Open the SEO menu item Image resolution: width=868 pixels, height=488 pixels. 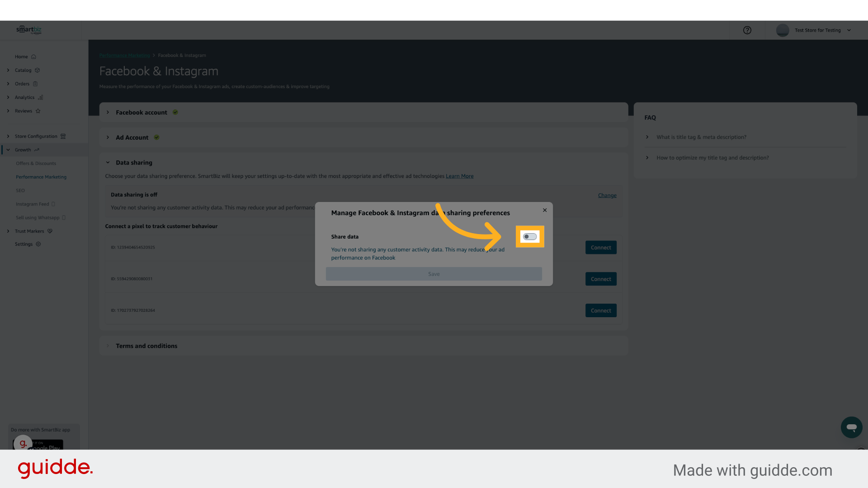pos(20,191)
